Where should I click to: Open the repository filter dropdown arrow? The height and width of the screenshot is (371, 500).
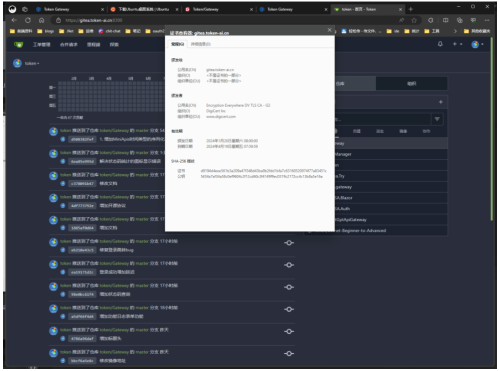pos(437,119)
